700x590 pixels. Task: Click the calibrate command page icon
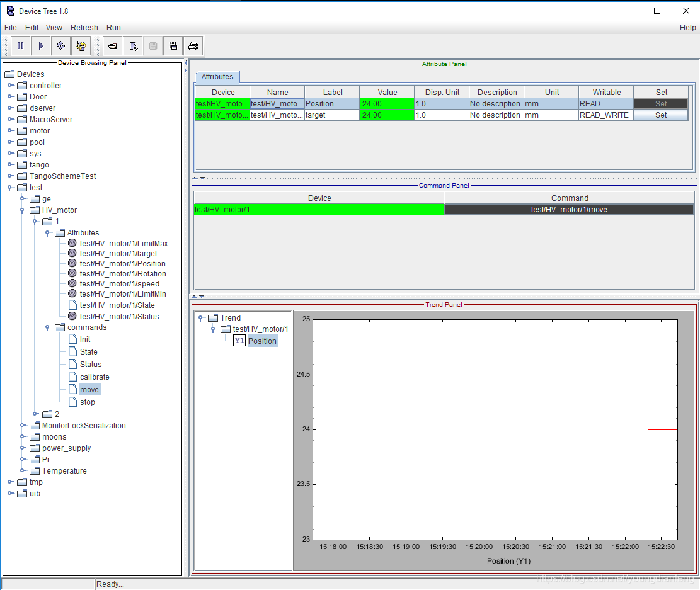click(72, 377)
